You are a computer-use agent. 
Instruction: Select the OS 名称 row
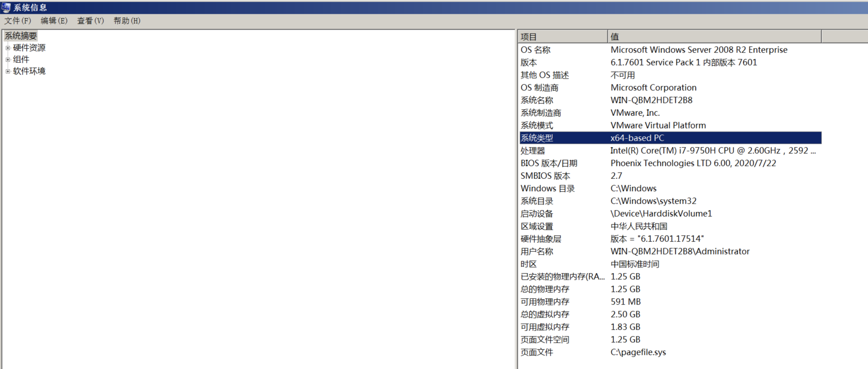[x=536, y=50]
